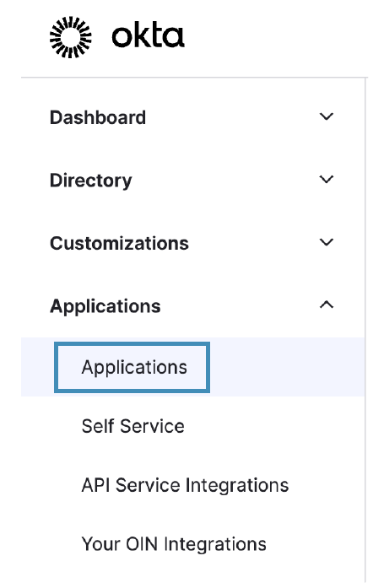Open Your OIN Integrations

pos(174,544)
